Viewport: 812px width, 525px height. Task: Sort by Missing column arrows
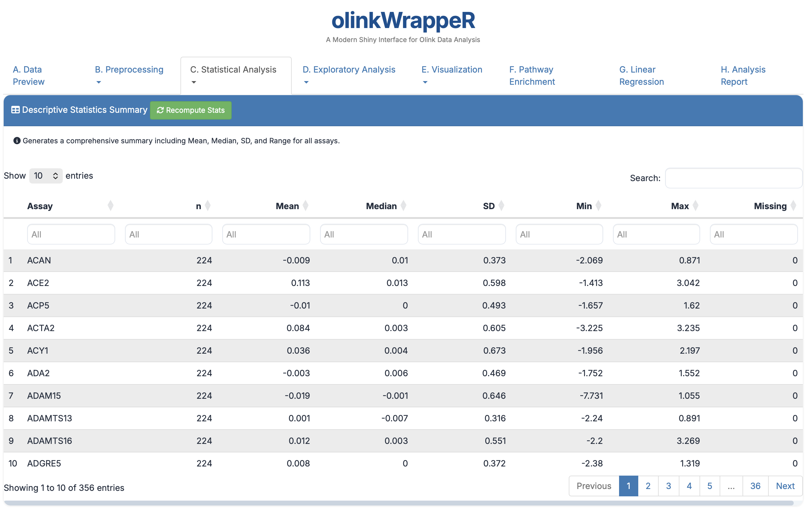click(x=793, y=206)
